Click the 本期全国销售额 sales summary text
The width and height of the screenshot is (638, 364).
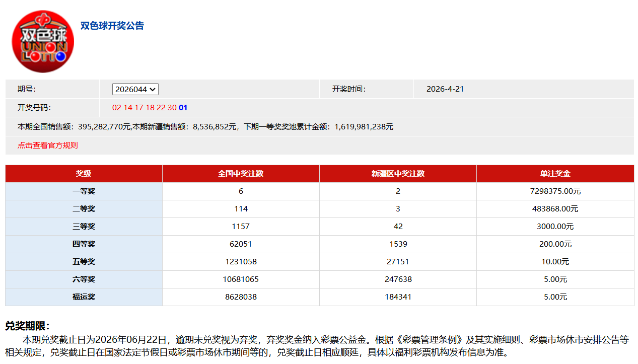tap(205, 127)
